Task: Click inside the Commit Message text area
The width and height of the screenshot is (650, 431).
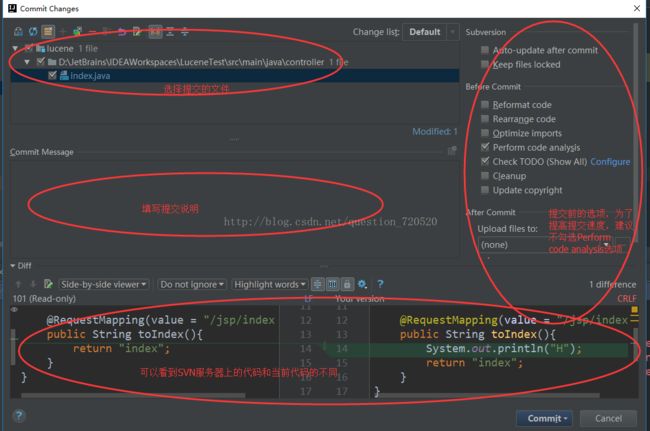Action: coord(235,207)
